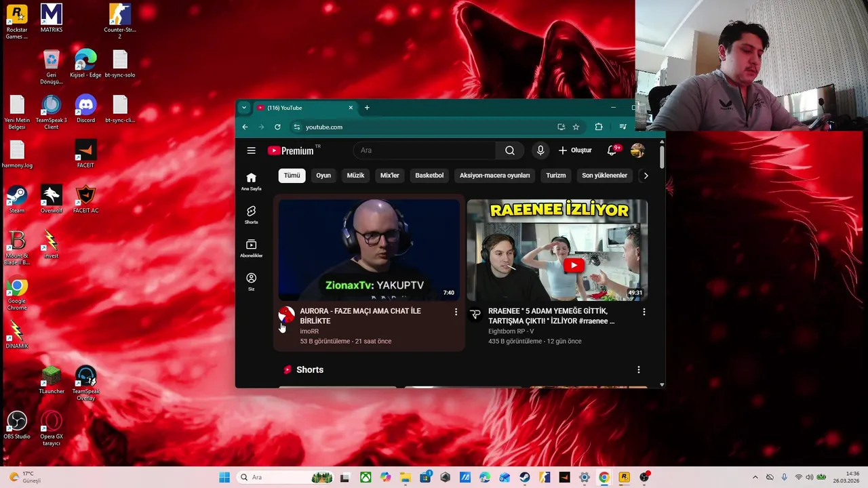View site information icon beside youtube.com
This screenshot has width=868, height=488.
click(296, 127)
